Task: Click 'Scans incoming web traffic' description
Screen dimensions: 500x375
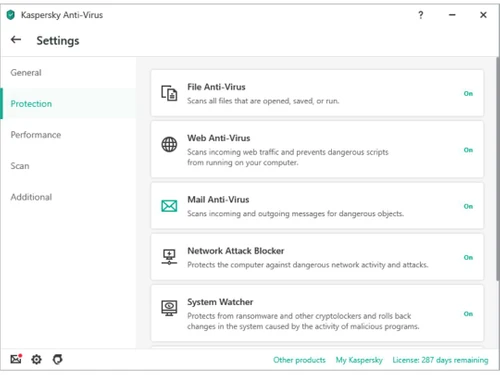Action: [288, 157]
